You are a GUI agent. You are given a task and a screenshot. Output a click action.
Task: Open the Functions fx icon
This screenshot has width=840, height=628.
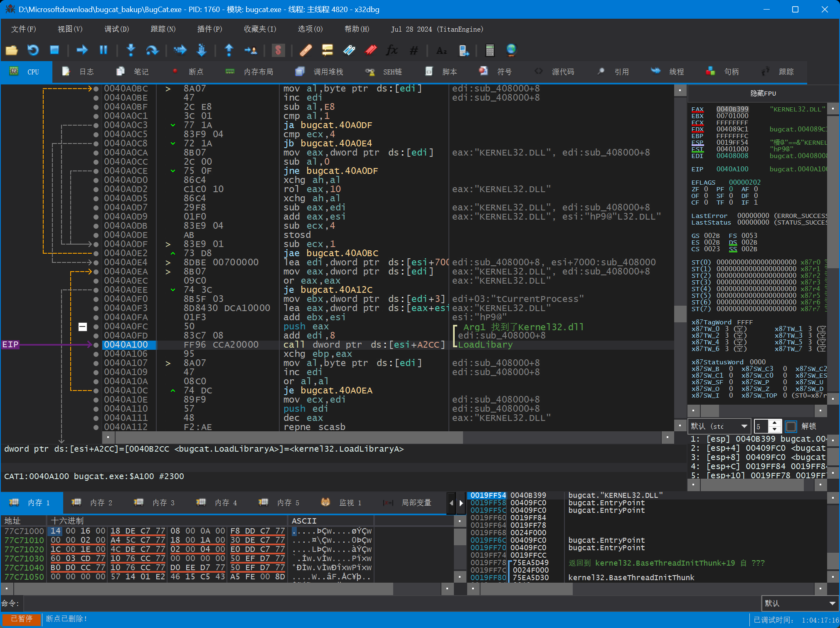[x=391, y=50]
